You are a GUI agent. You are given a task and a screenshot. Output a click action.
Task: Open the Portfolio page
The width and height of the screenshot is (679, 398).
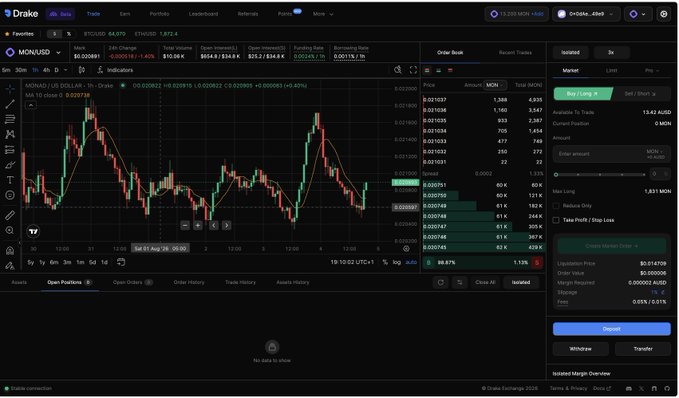point(159,14)
